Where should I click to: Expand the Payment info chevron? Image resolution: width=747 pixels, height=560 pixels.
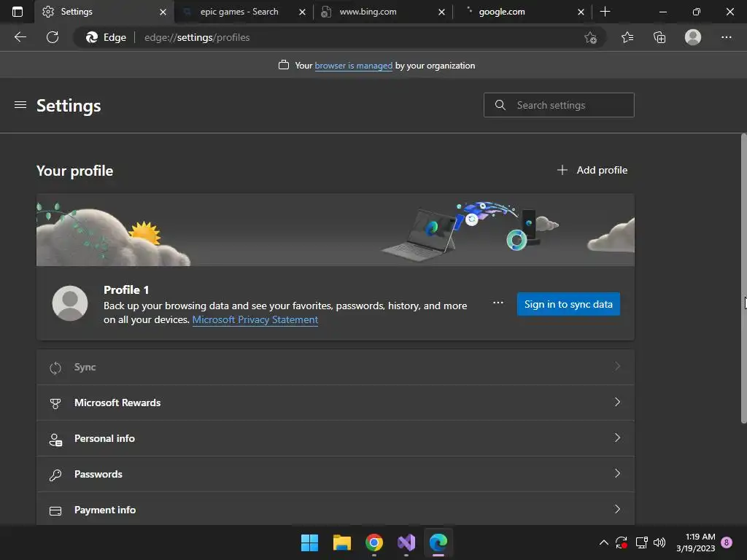[617, 509]
